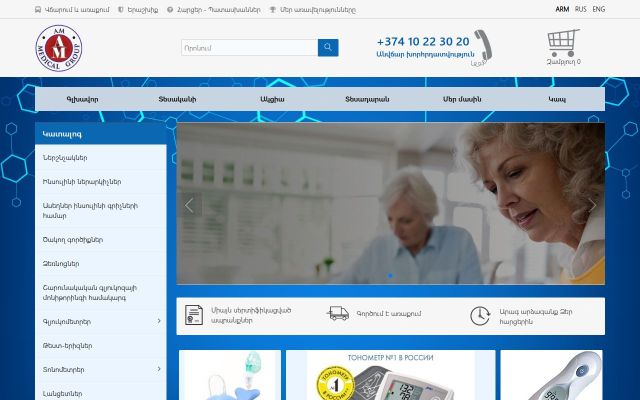This screenshot has height=400, width=640.
Task: Expand the Տոնոմետրեր category arrow
Action: tap(159, 369)
